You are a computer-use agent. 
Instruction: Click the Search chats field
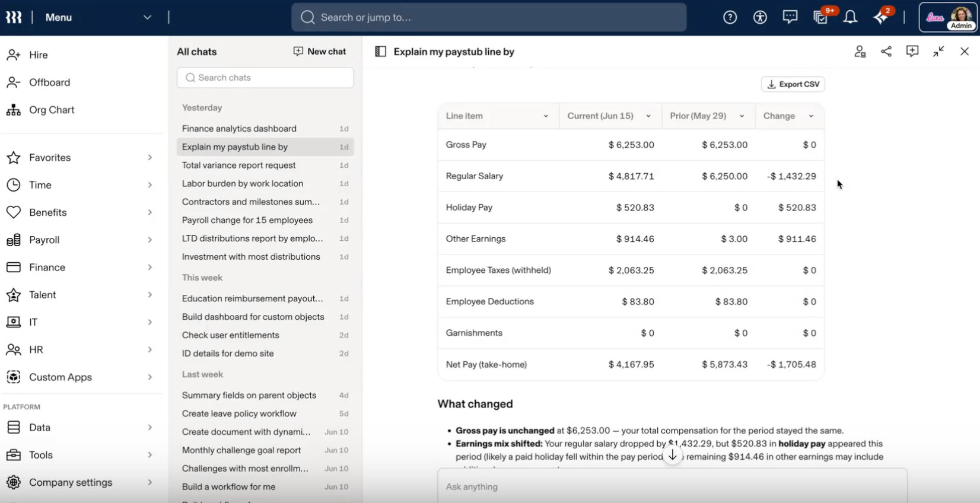[x=265, y=78]
